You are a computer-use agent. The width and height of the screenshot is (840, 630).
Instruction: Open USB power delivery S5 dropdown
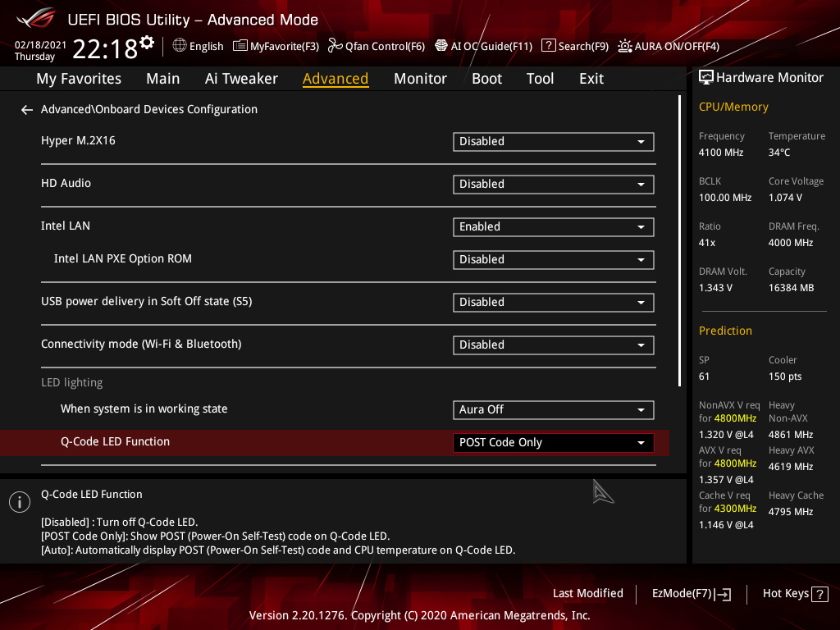554,302
